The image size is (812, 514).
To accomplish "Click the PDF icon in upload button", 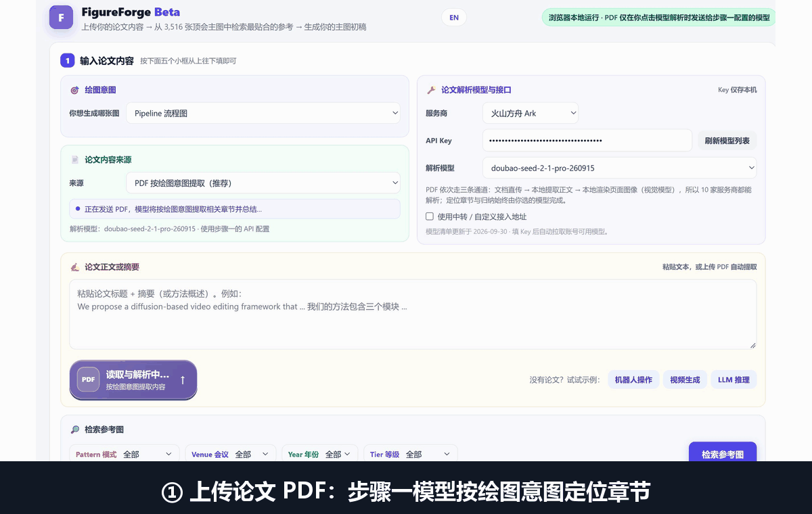I will point(89,379).
